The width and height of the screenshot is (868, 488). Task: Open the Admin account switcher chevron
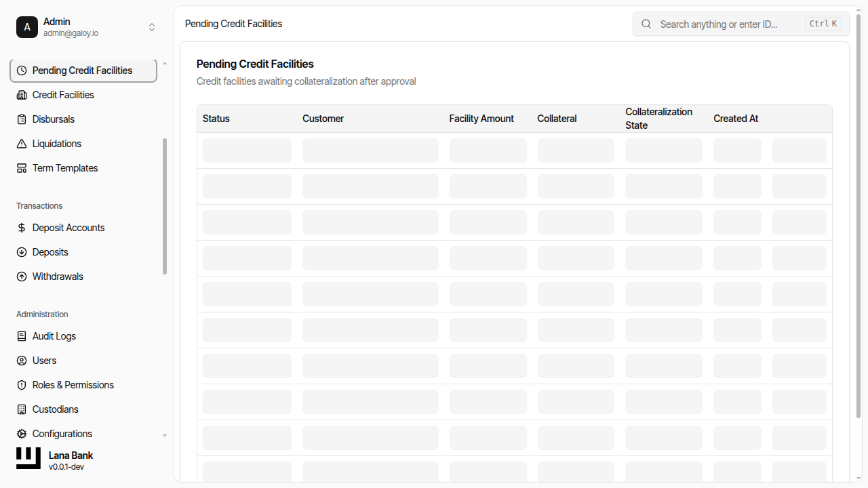152,27
